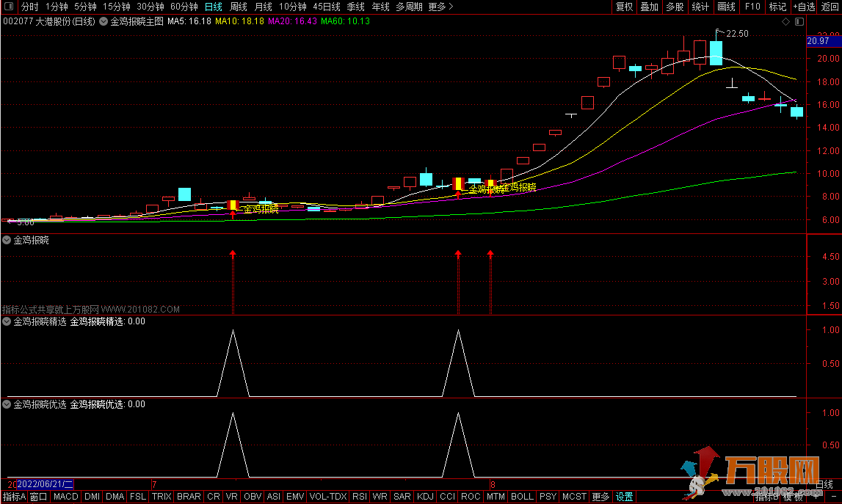Screen dimensions: 842x504
Task: Switch sub-chart to ASI indicator
Action: click(x=273, y=497)
